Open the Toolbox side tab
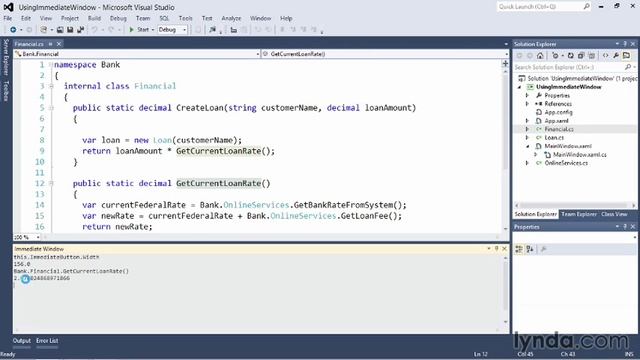 pyautogui.click(x=6, y=91)
